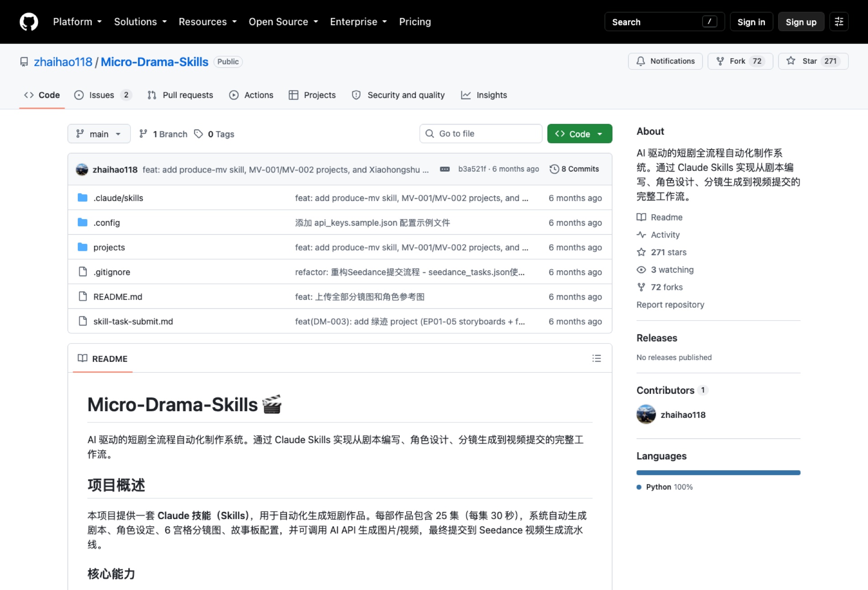Screen dimensions: 868x590
Task: Open the GitHub homepage logo
Action: (29, 22)
